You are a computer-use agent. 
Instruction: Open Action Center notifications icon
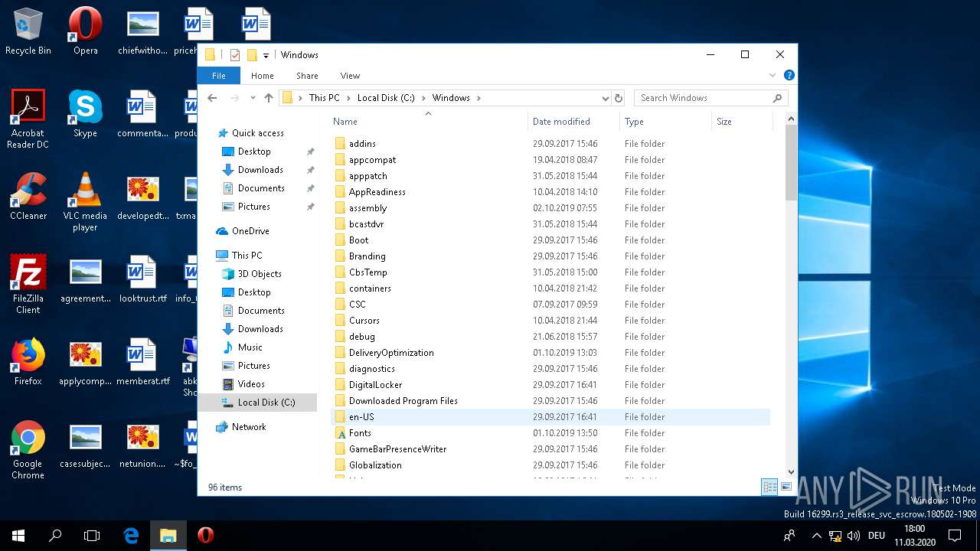[x=955, y=536]
